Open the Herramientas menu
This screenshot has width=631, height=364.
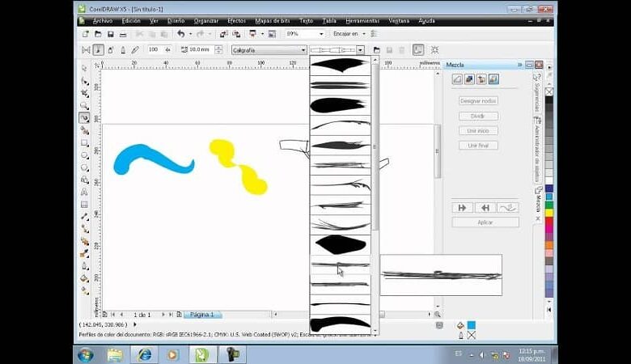point(362,21)
